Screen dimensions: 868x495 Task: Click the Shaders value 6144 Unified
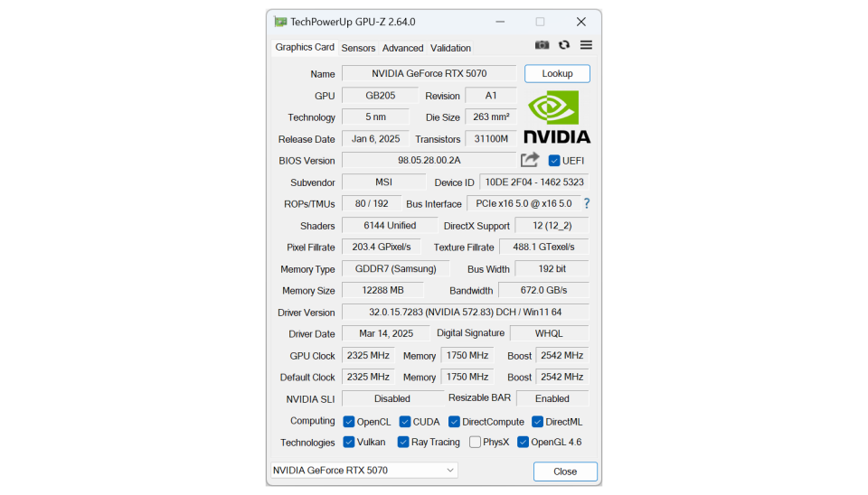pos(390,225)
